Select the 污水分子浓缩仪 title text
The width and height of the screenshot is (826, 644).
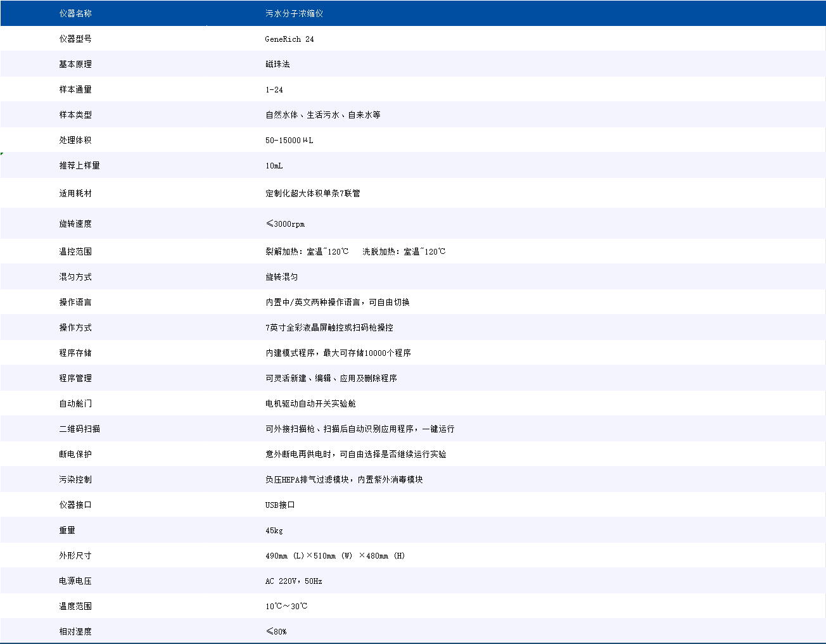point(293,13)
